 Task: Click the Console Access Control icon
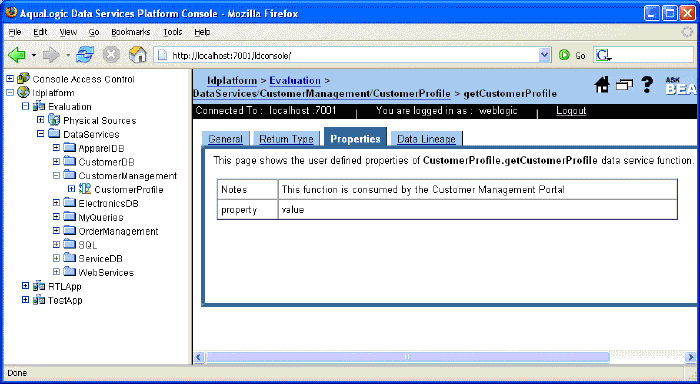23,79
